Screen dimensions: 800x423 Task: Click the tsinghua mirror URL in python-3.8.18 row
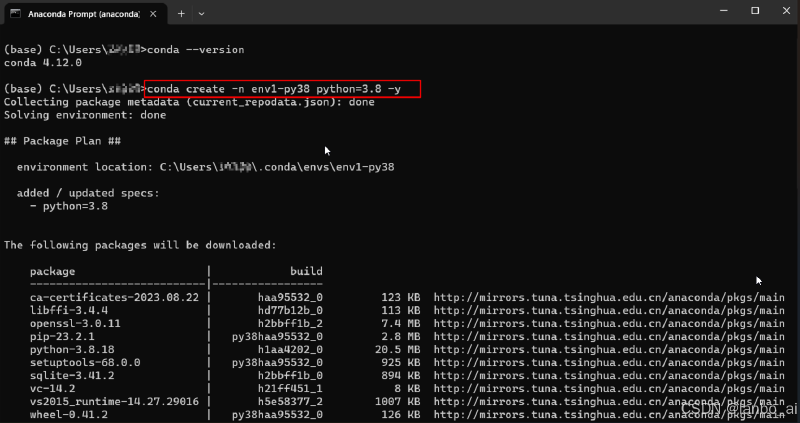click(609, 350)
